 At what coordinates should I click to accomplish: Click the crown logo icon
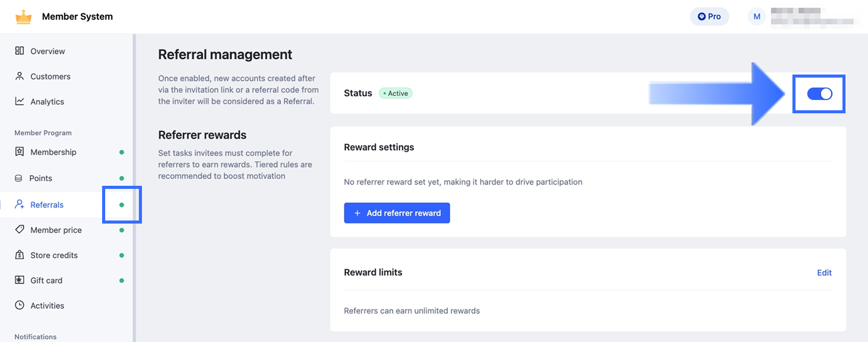point(23,17)
